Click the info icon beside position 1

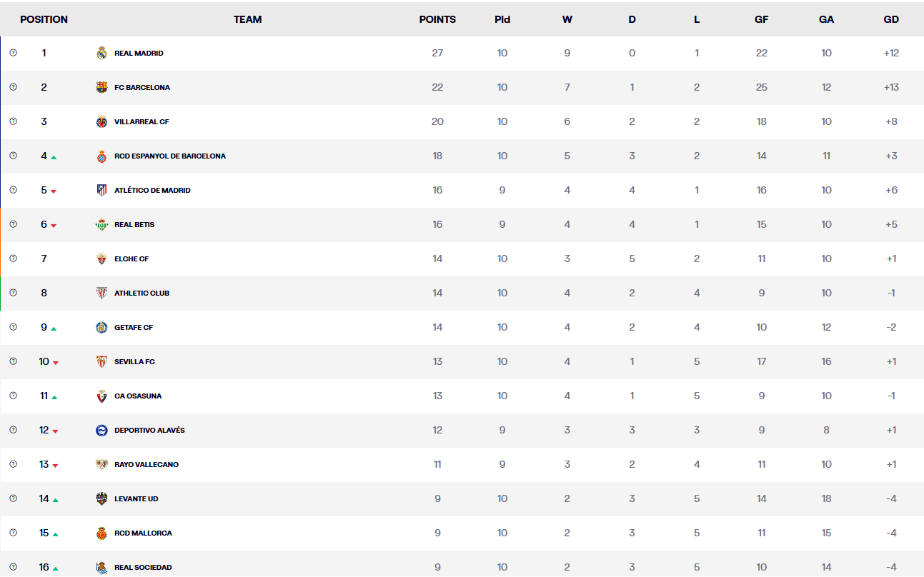pyautogui.click(x=13, y=53)
